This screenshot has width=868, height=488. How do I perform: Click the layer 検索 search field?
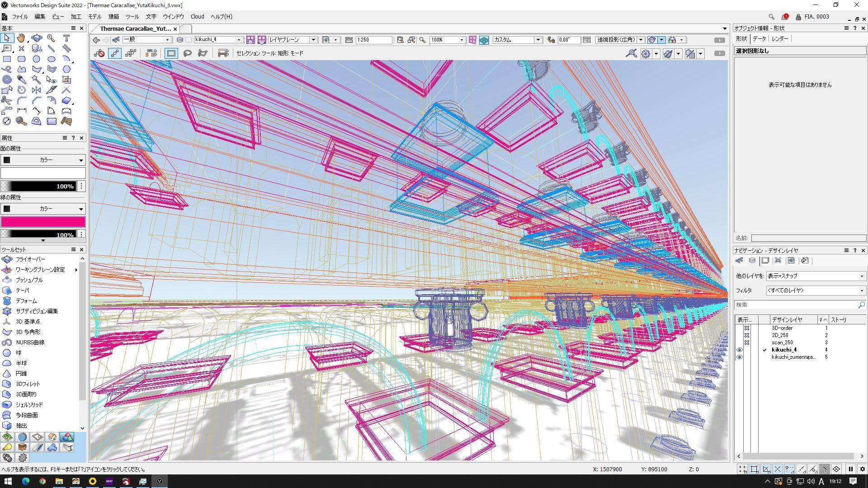pyautogui.click(x=796, y=305)
